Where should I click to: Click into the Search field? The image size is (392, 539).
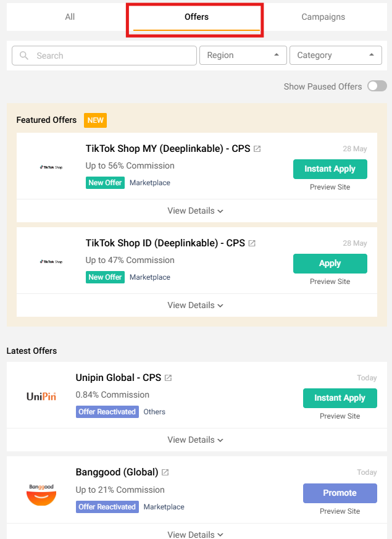pos(111,56)
